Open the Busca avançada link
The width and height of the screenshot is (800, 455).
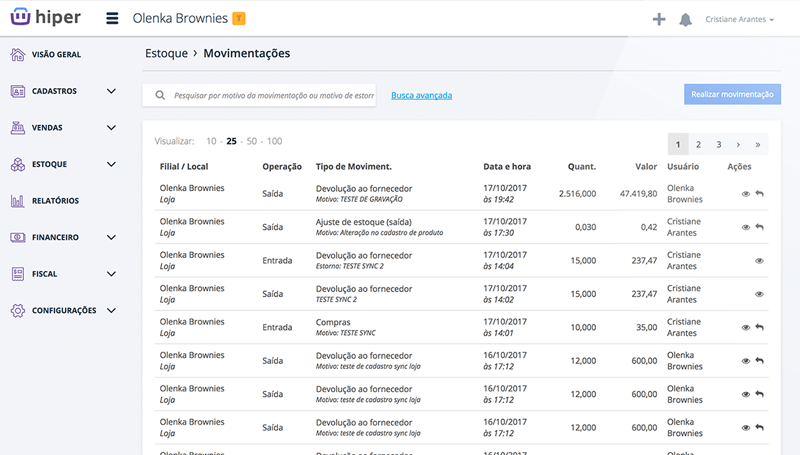pos(421,96)
